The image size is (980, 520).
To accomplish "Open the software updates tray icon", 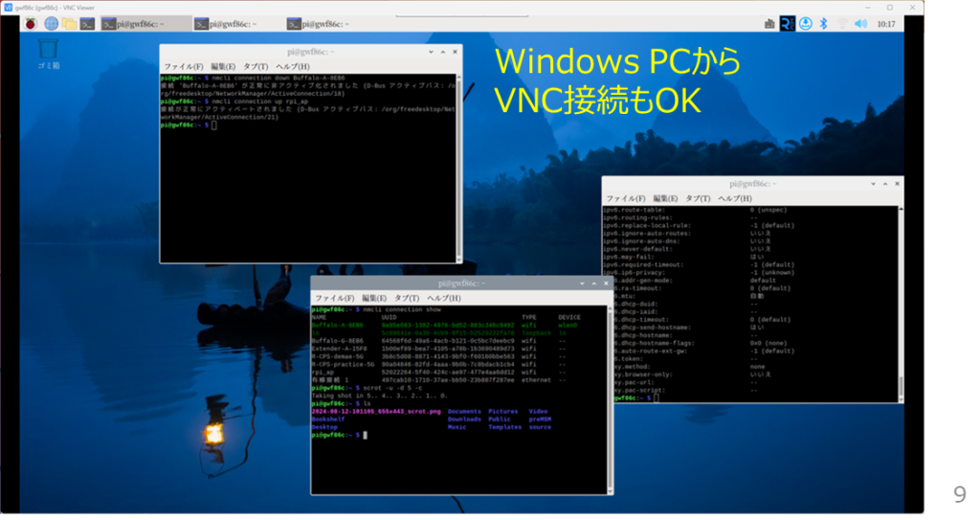I will [x=806, y=23].
